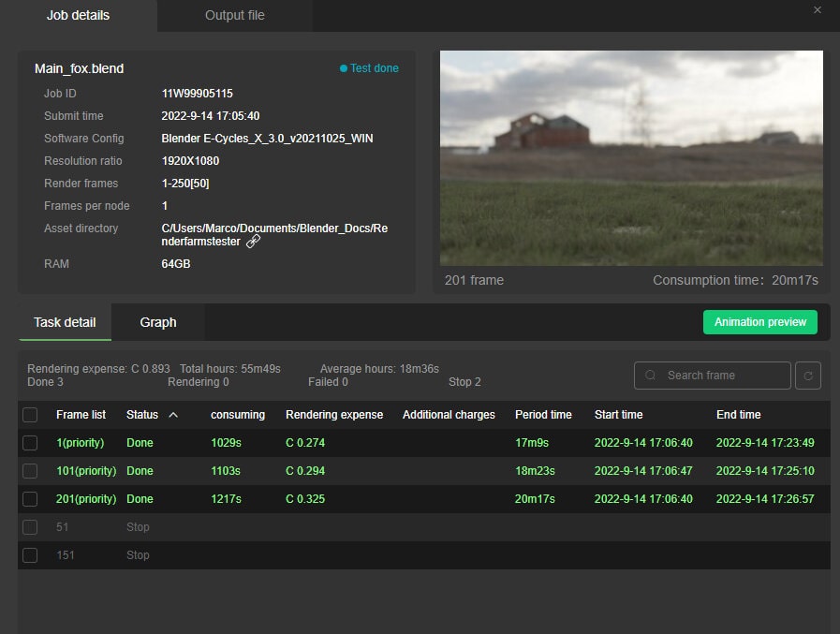The image size is (840, 634).
Task: Click the search magnifier in Search frame box
Action: click(650, 375)
